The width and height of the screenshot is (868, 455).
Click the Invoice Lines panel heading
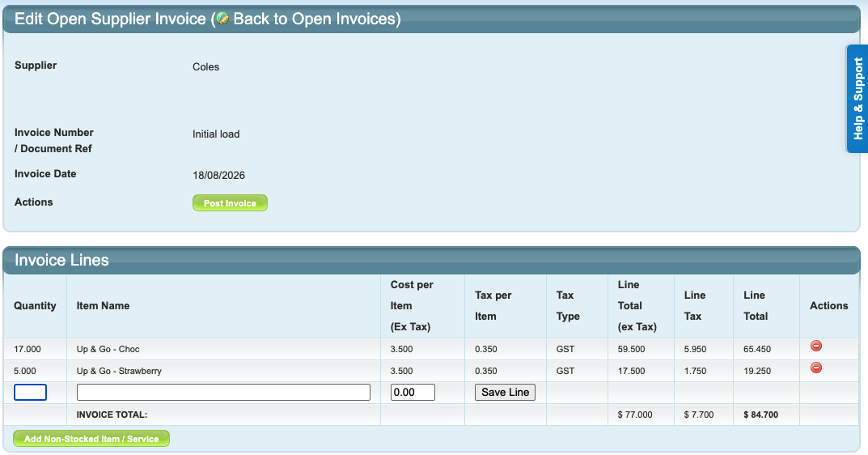(61, 260)
